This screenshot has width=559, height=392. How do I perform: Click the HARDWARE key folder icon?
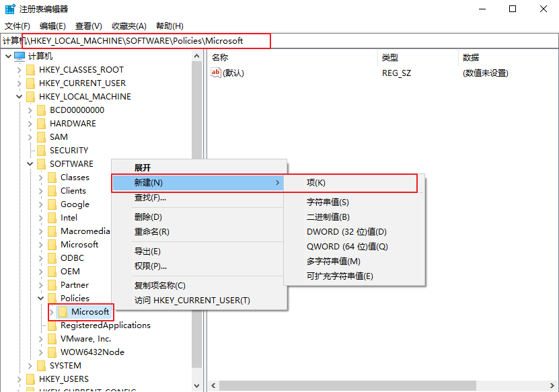[41, 124]
